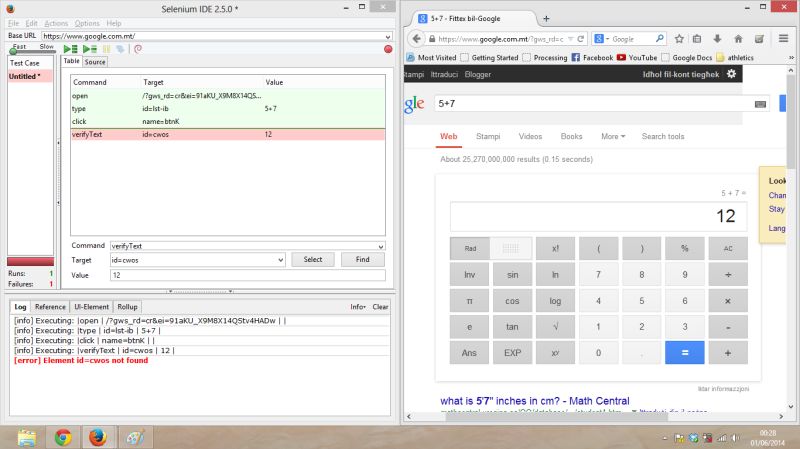The width and height of the screenshot is (800, 449).
Task: Open Google settings gear icon
Action: click(731, 74)
